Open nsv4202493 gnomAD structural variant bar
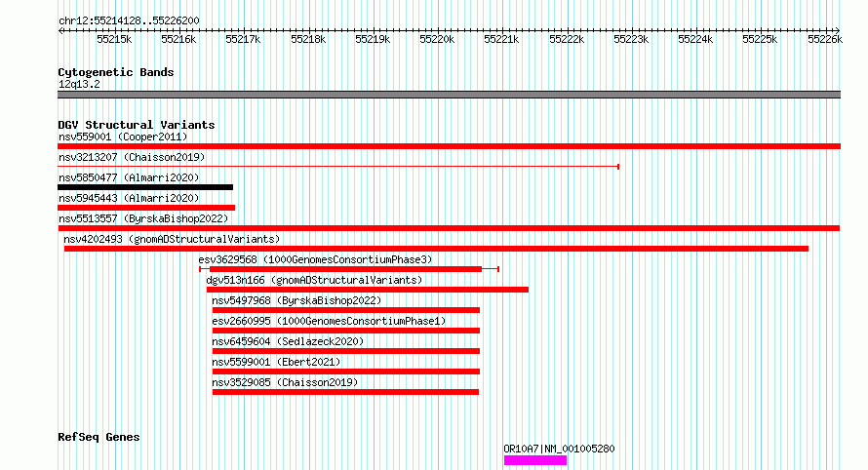868x470 pixels. coord(436,249)
